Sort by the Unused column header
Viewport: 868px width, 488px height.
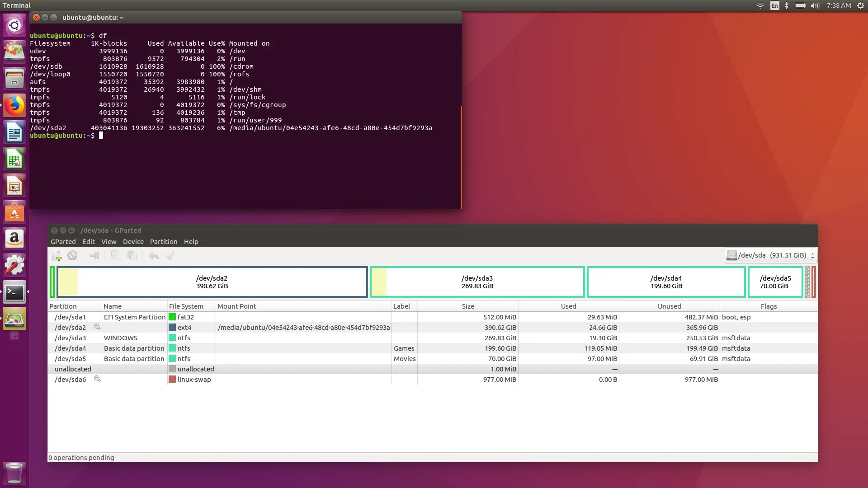669,306
